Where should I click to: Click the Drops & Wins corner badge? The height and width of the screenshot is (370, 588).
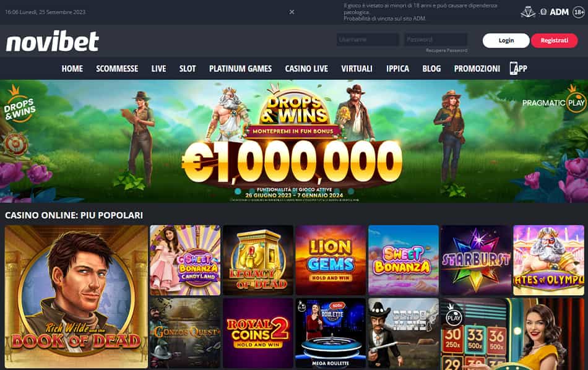pyautogui.click(x=19, y=106)
